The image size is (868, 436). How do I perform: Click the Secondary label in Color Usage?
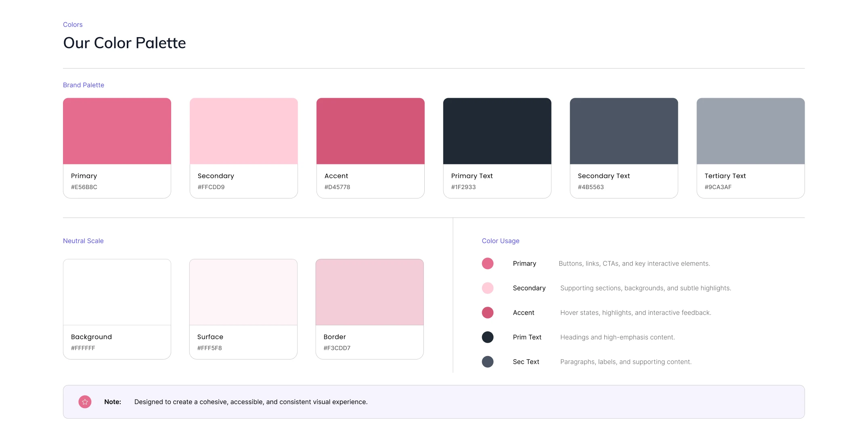tap(529, 288)
